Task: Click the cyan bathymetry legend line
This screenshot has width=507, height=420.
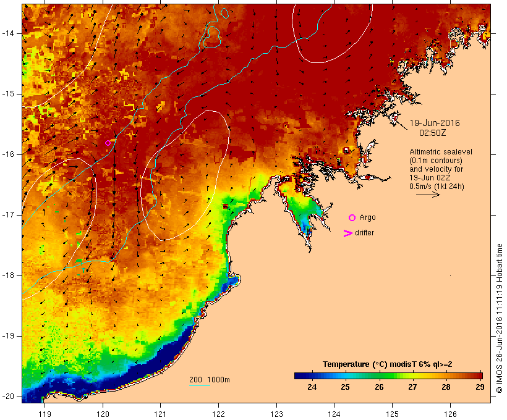Action: (x=200, y=385)
